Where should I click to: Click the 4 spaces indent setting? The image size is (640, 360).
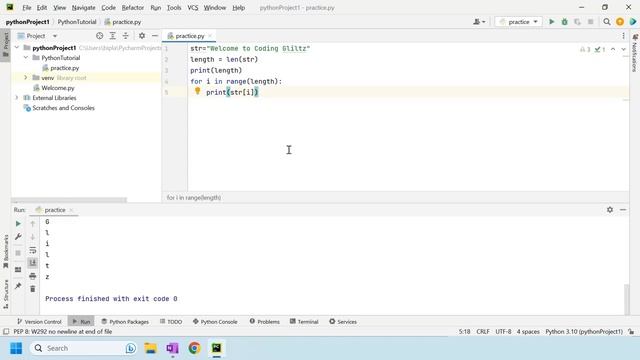[x=528, y=331]
